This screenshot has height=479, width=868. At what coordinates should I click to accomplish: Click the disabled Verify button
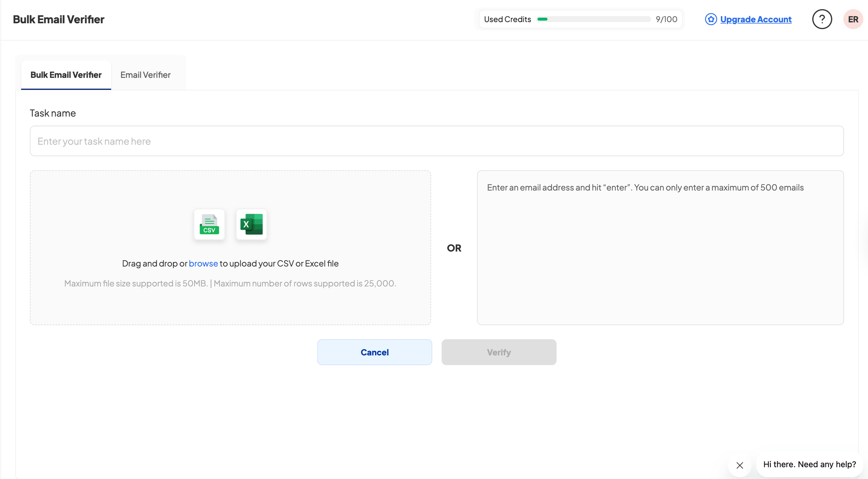click(499, 352)
